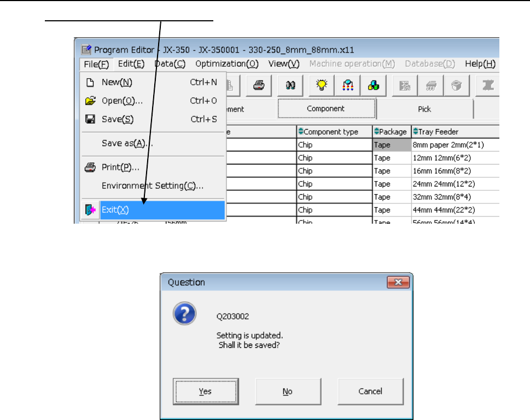Click the Q203002 message code in dialog

(x=232, y=317)
